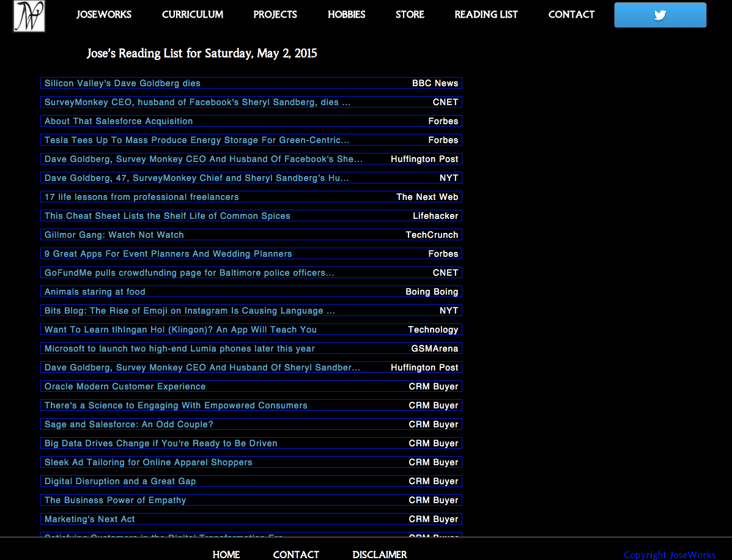This screenshot has height=560, width=732.
Task: Open 'Gillmor Gang: Watch Not Watch'
Action: (114, 235)
